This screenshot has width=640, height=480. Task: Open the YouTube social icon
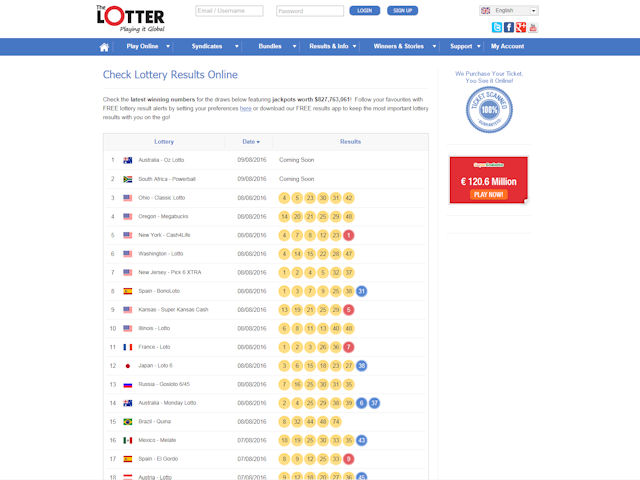[x=533, y=27]
